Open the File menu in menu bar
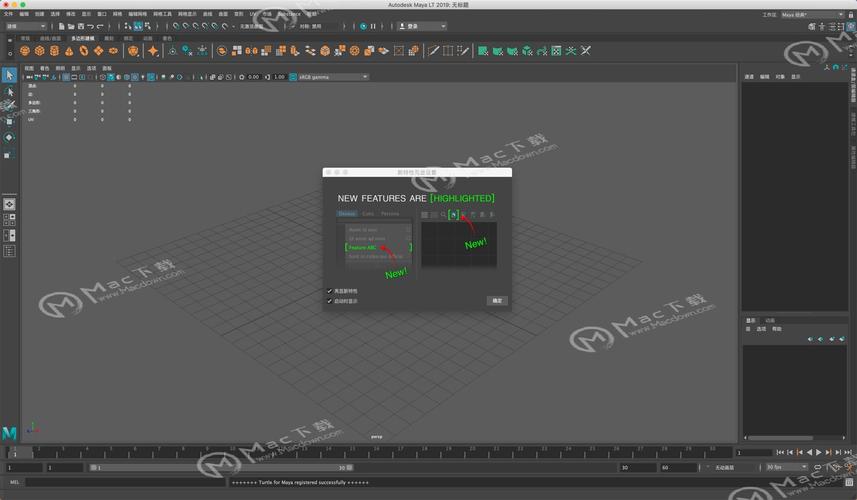 point(8,14)
